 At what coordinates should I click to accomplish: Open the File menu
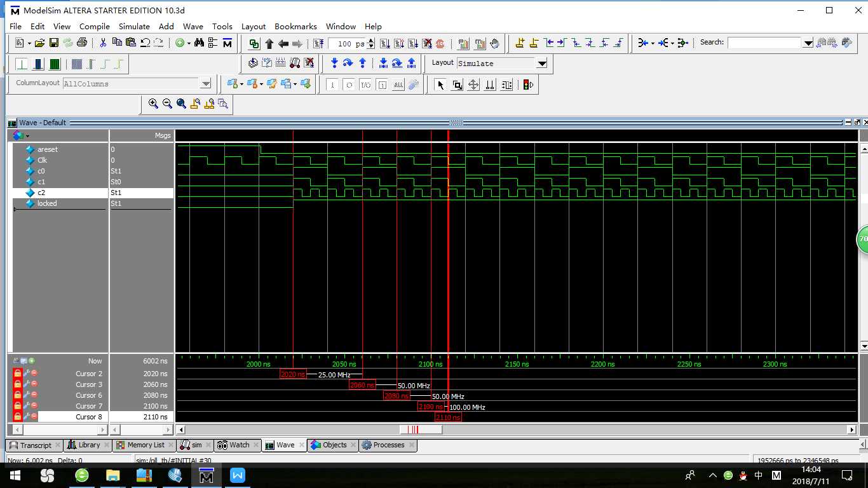coord(15,26)
